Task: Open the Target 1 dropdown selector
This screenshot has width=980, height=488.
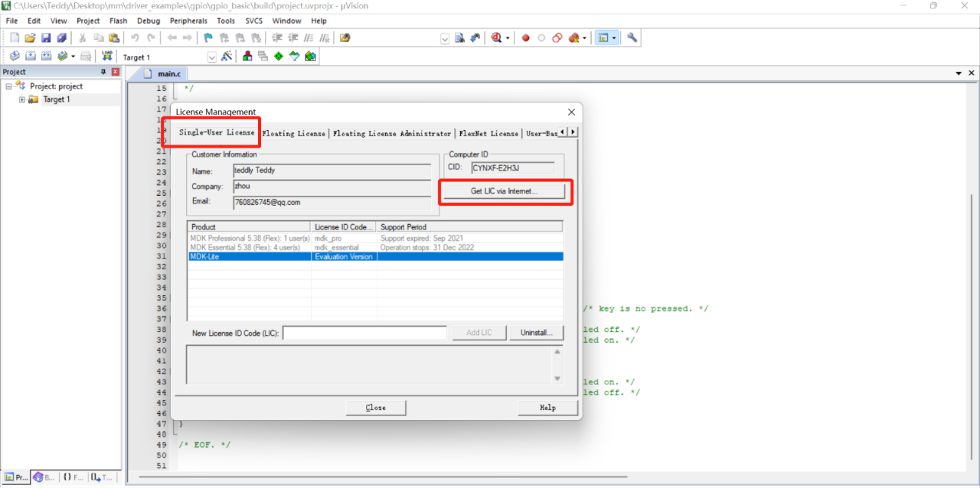Action: [212, 57]
